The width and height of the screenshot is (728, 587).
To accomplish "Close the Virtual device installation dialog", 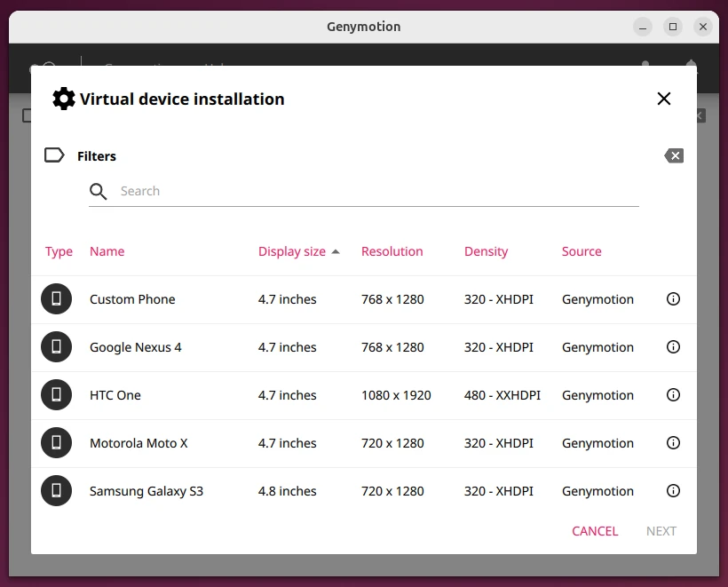I will tap(664, 99).
